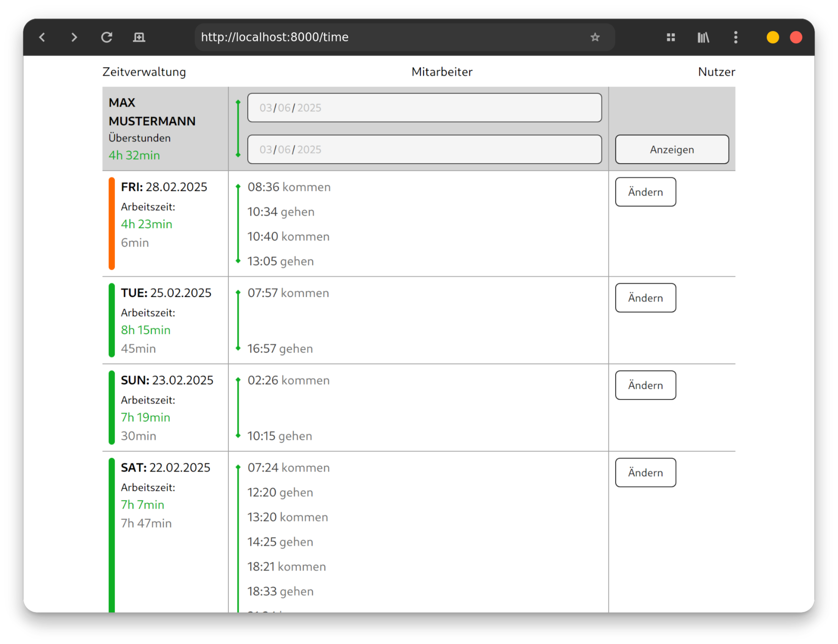Open the three-dot browser menu
838x644 pixels.
click(x=736, y=37)
